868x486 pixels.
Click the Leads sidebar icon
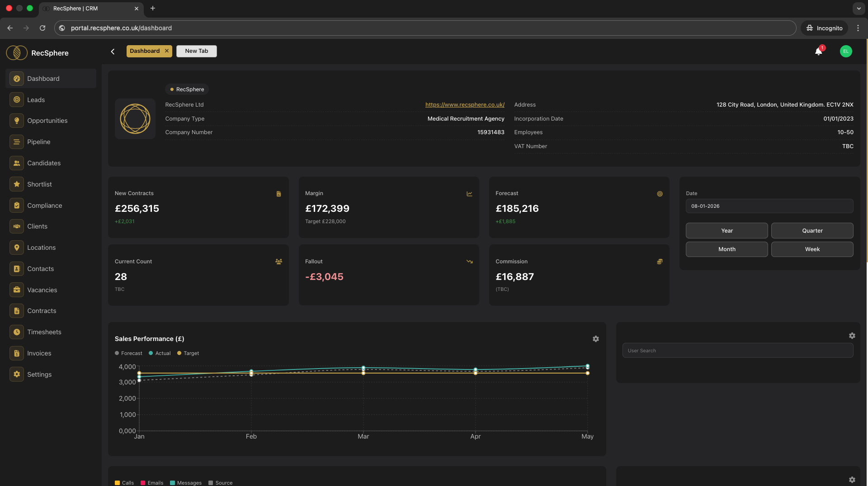[x=17, y=100]
